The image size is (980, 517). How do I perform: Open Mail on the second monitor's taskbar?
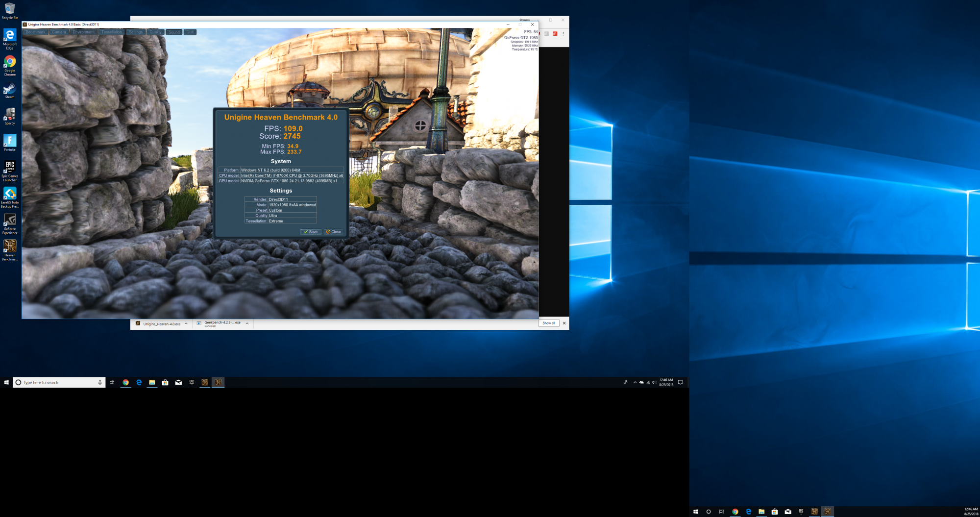point(788,512)
